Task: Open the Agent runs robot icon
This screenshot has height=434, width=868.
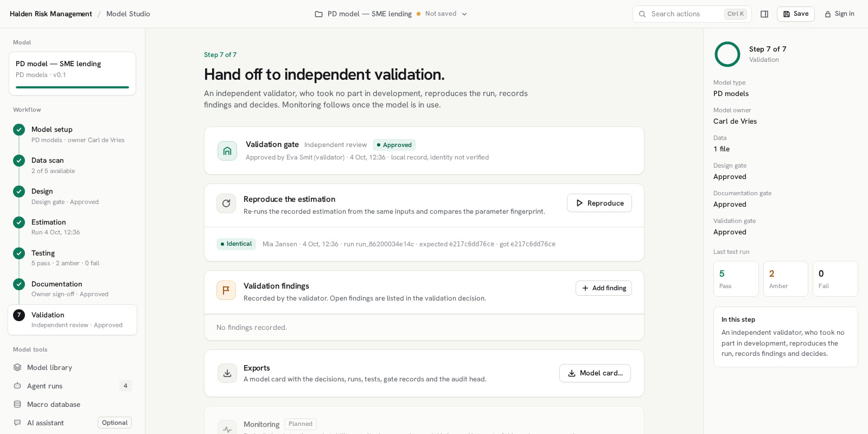Action: (17, 386)
